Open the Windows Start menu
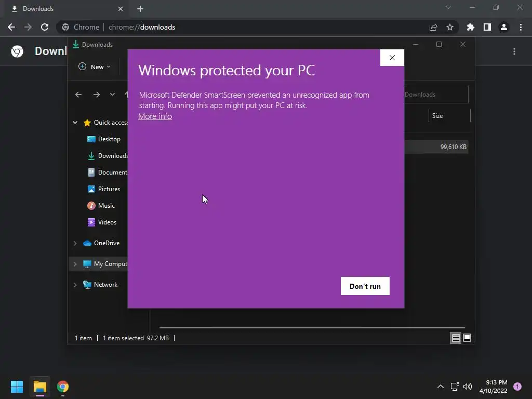The width and height of the screenshot is (532, 399). 17,387
